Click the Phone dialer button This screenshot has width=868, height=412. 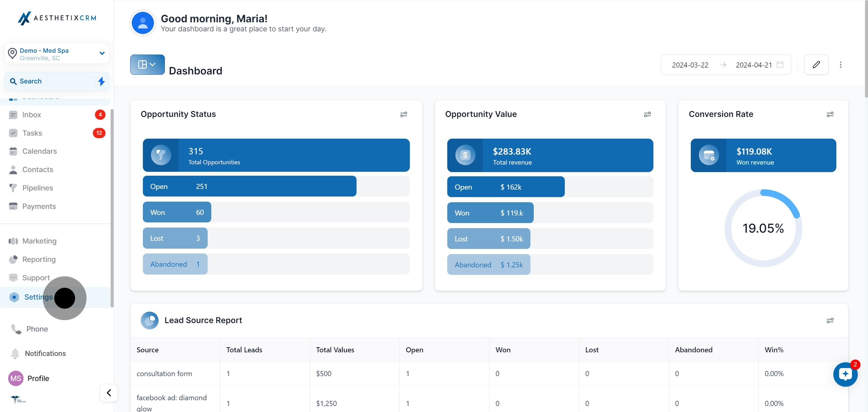37,329
